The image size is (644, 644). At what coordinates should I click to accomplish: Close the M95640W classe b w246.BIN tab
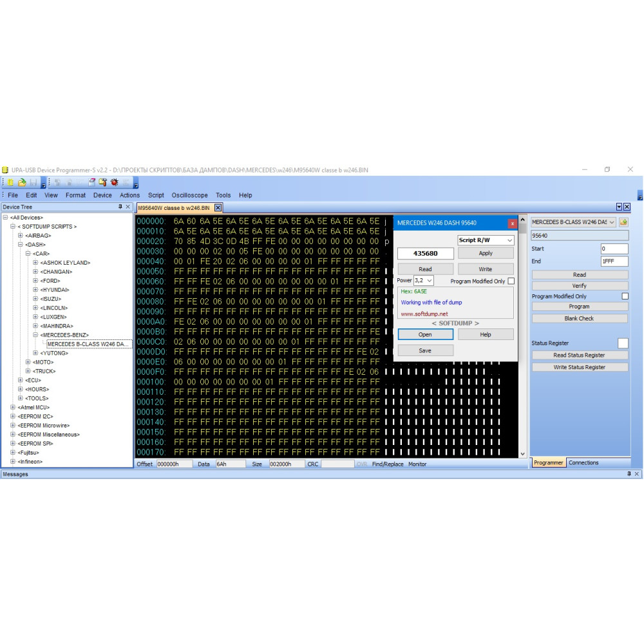coord(218,208)
